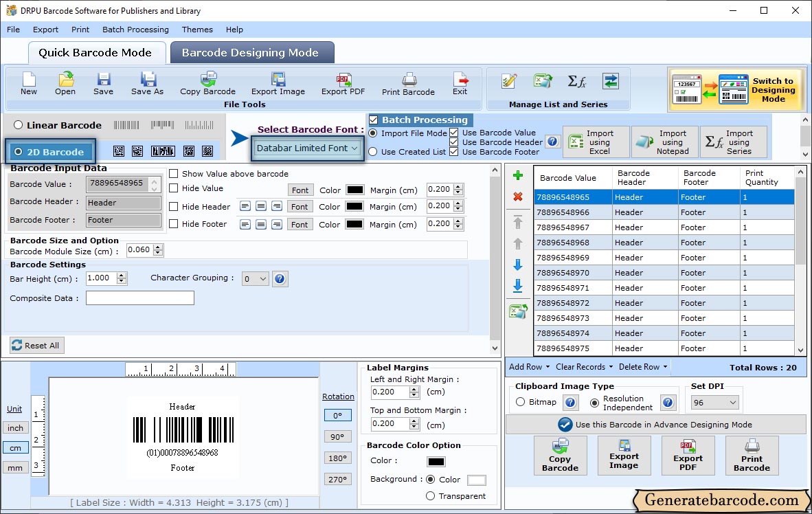Select the 2D Barcode radio button
812x514 pixels.
coord(18,152)
